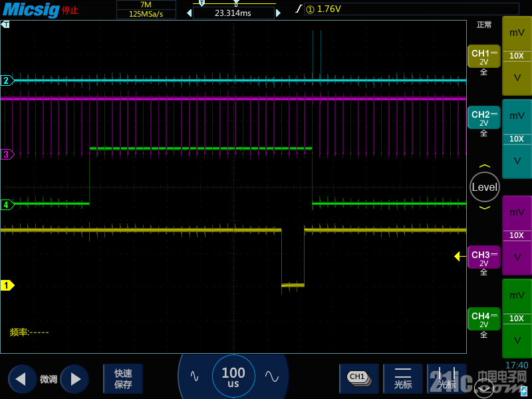Open the CH1 channel stack icon

[x=359, y=378]
